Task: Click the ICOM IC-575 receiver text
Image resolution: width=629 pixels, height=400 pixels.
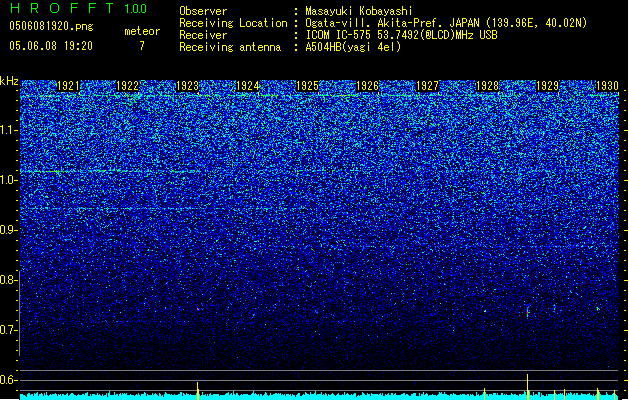Action: (401, 35)
